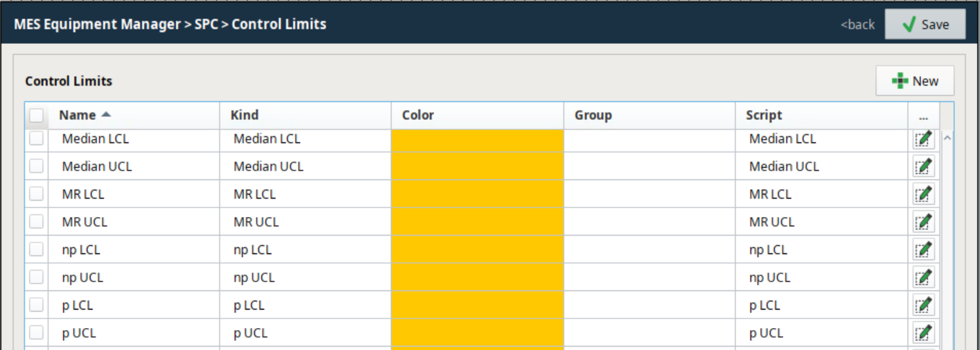Click the ellipsis column header

point(923,116)
